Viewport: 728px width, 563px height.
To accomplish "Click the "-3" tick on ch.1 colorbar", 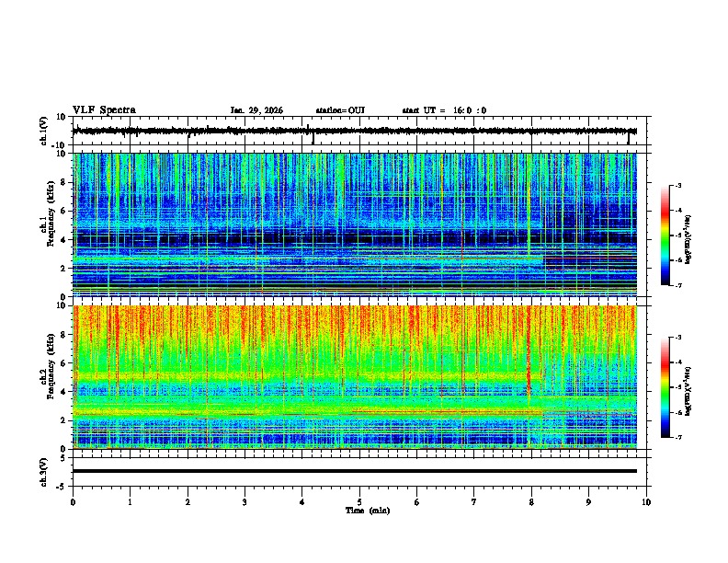I will point(677,186).
